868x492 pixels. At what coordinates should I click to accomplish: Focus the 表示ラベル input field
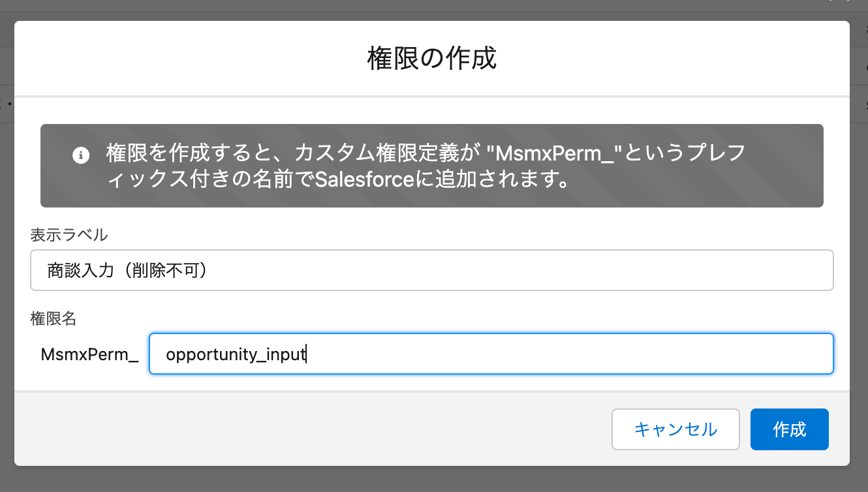pos(432,270)
